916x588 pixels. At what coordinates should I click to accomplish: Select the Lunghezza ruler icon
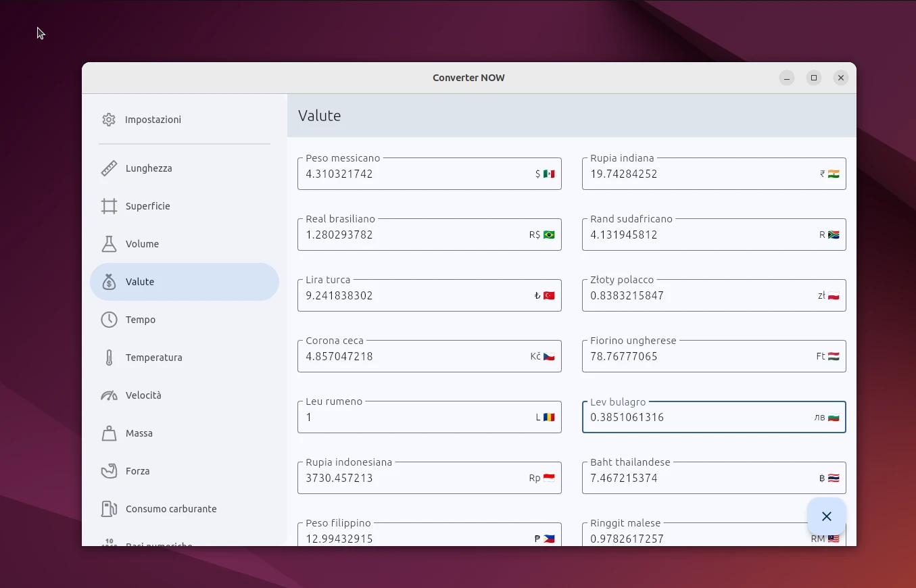[x=109, y=168]
